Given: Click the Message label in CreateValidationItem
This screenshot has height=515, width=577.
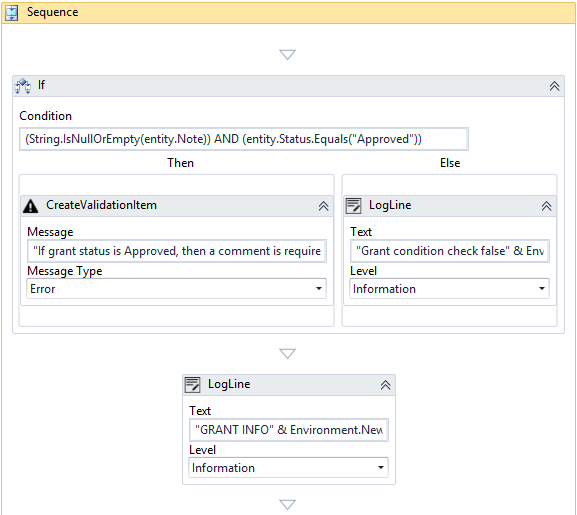Looking at the screenshot, I should [x=50, y=232].
